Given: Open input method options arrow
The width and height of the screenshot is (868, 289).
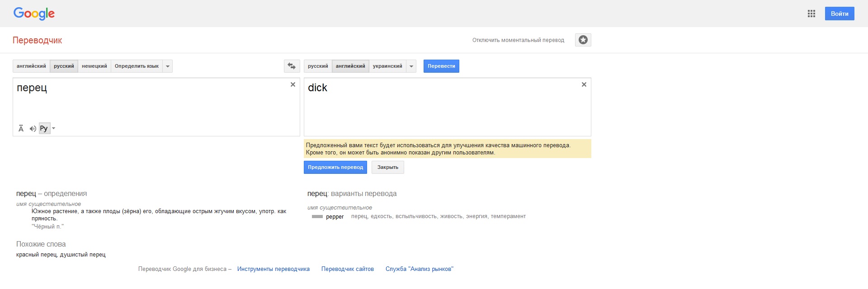Looking at the screenshot, I should point(54,129).
